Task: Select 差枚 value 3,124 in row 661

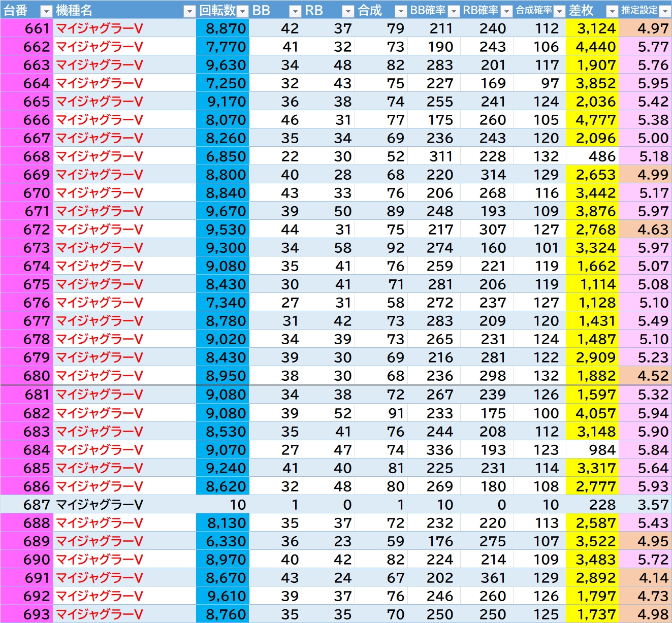Action: pyautogui.click(x=592, y=28)
